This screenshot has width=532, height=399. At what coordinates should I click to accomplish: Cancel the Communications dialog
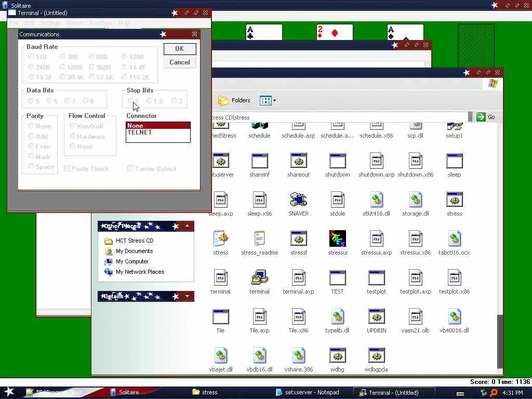179,62
